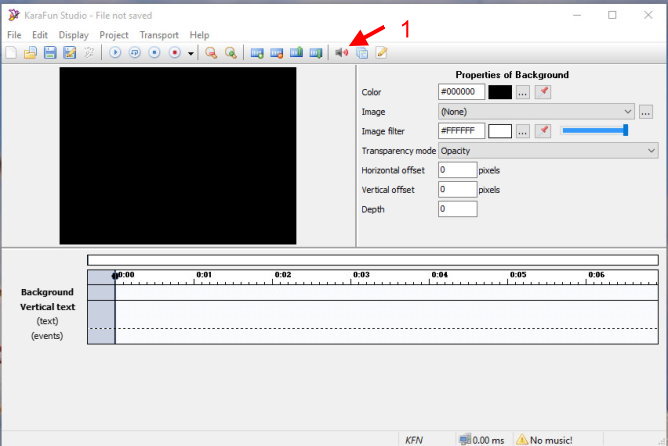Click the Open file folder icon

[30, 53]
